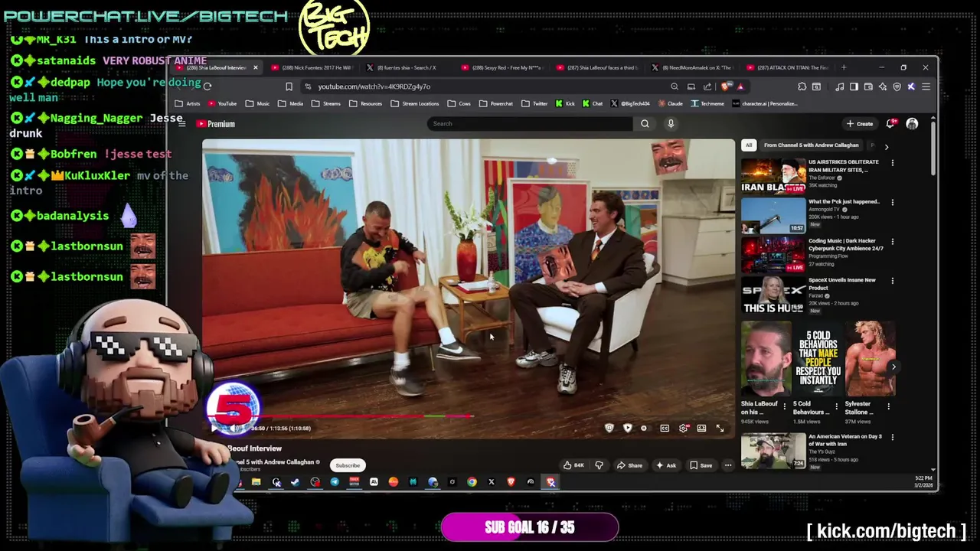
Task: Click the YouTube page vertical scrollbar
Action: click(933, 148)
